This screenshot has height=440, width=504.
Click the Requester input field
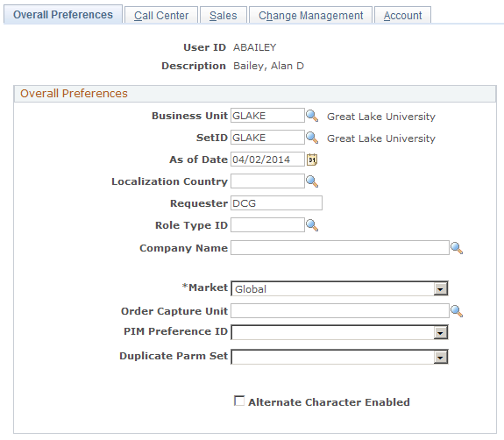276,202
